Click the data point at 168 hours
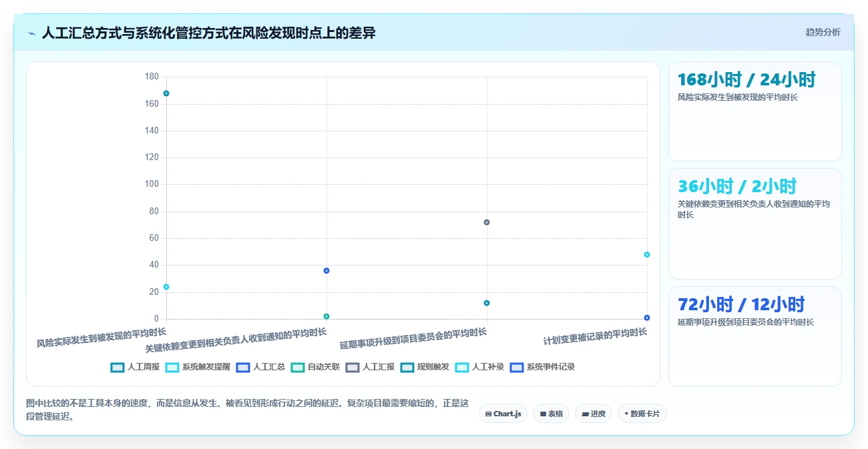 tap(166, 93)
